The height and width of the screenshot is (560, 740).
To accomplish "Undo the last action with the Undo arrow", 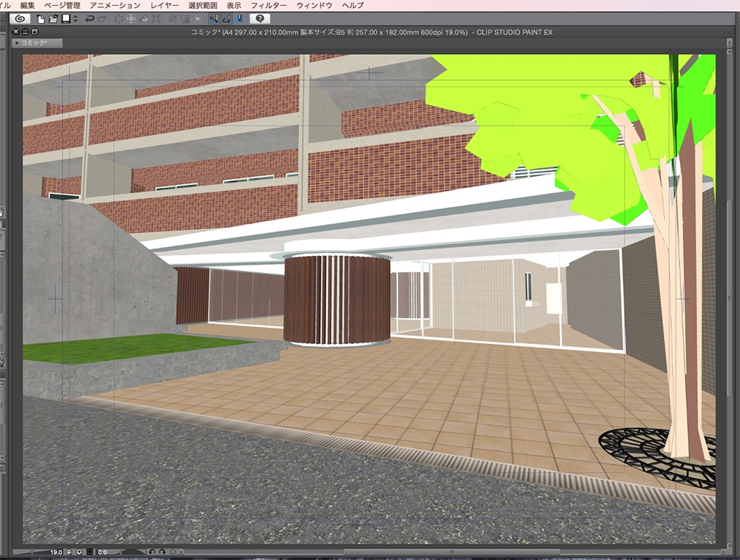I will click(x=90, y=20).
